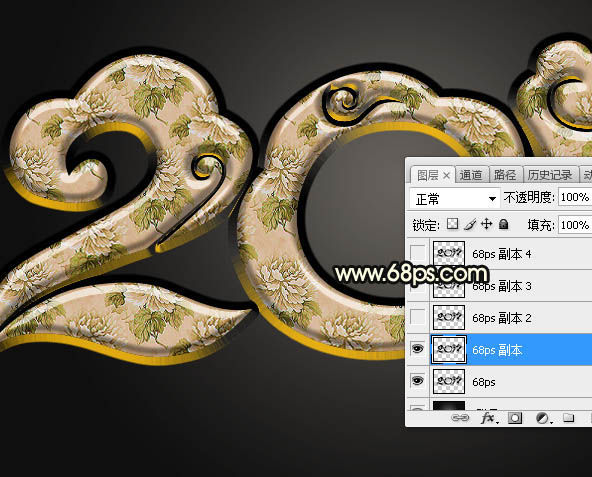592x477 pixels.
Task: Select the bottom layer named 68ps
Action: point(484,382)
